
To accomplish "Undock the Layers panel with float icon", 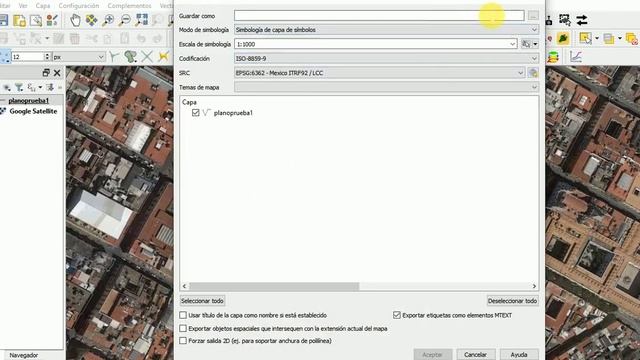I will pyautogui.click(x=46, y=73).
